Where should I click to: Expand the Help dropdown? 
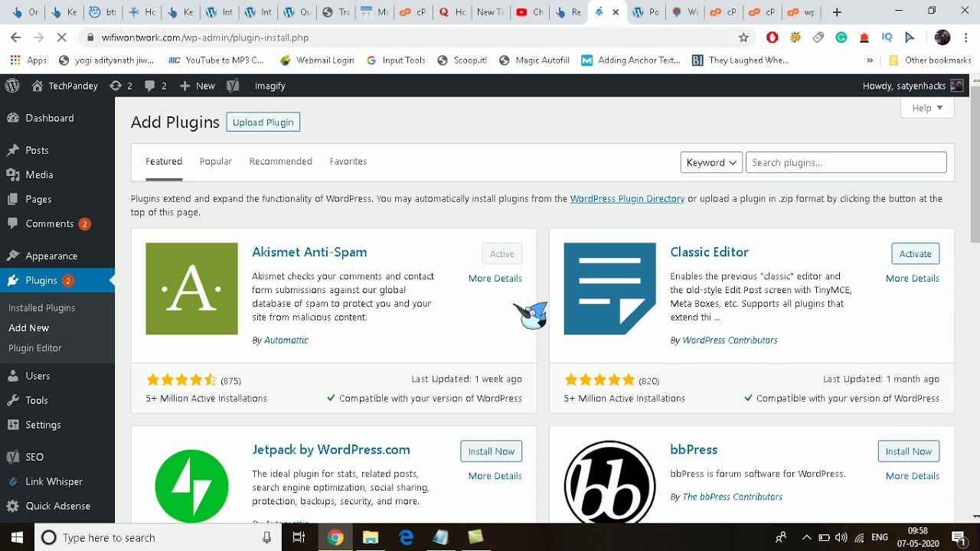tap(927, 108)
